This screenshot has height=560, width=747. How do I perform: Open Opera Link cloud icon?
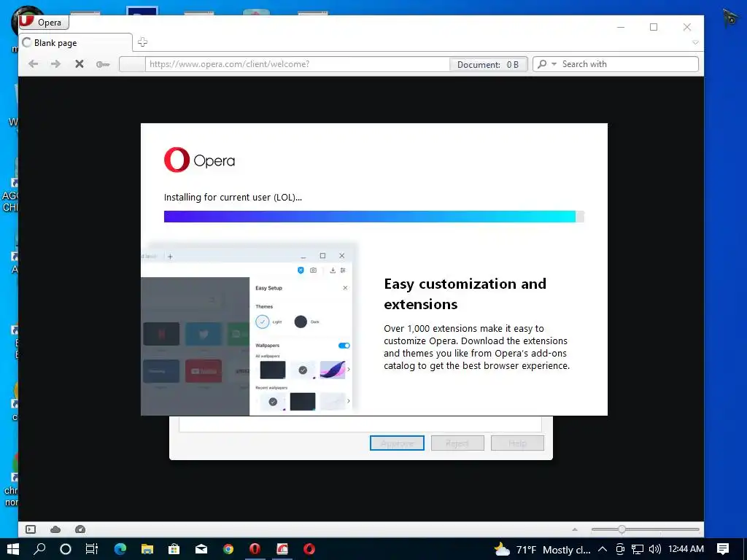point(55,529)
